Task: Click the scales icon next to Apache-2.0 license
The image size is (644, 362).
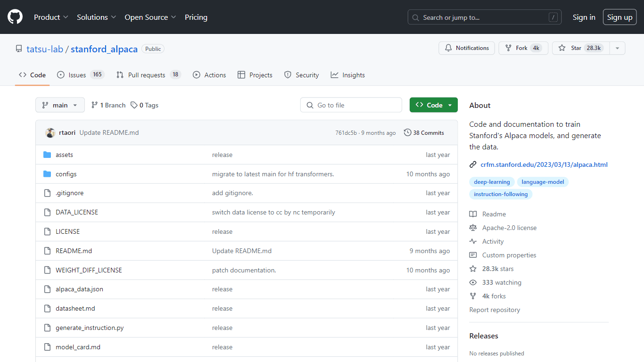Action: 473,228
